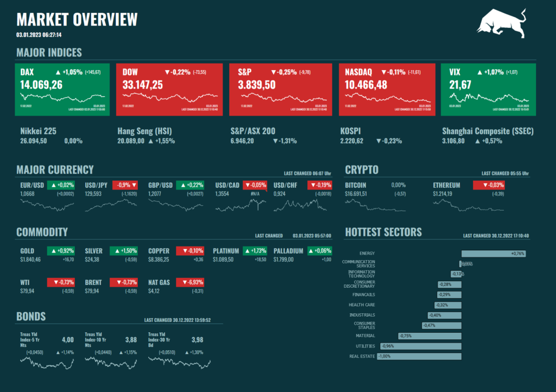Image resolution: width=556 pixels, height=392 pixels.
Task: Click the Ethereum price $1.214,19
Action: coord(443,194)
